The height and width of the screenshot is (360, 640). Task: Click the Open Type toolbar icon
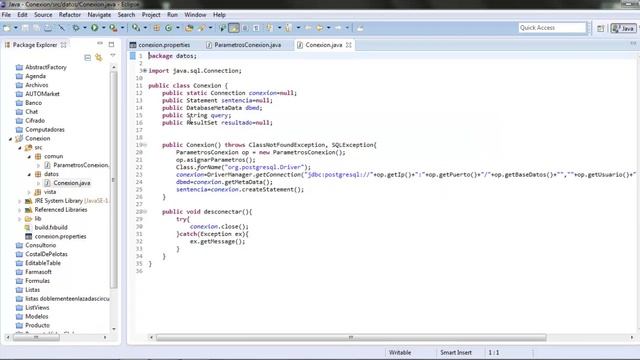(189, 28)
